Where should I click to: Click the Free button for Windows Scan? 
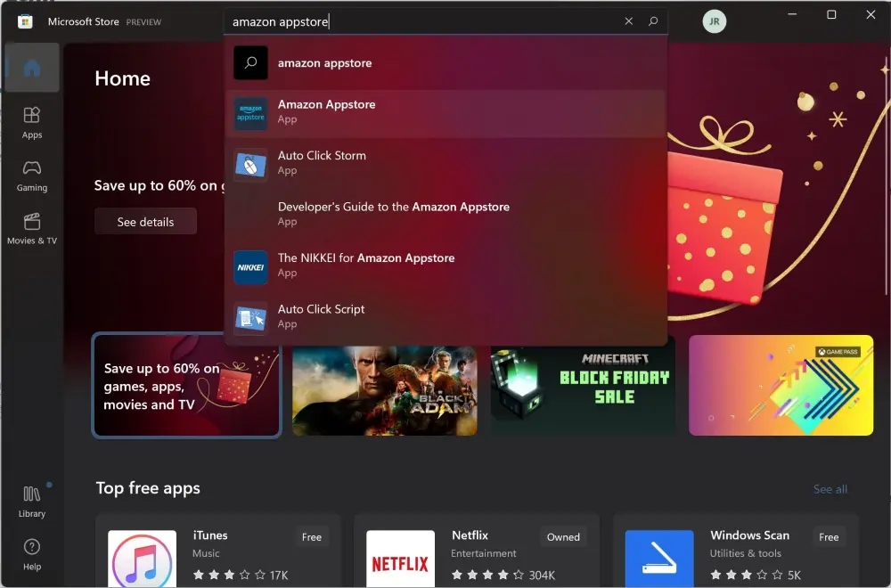(829, 537)
